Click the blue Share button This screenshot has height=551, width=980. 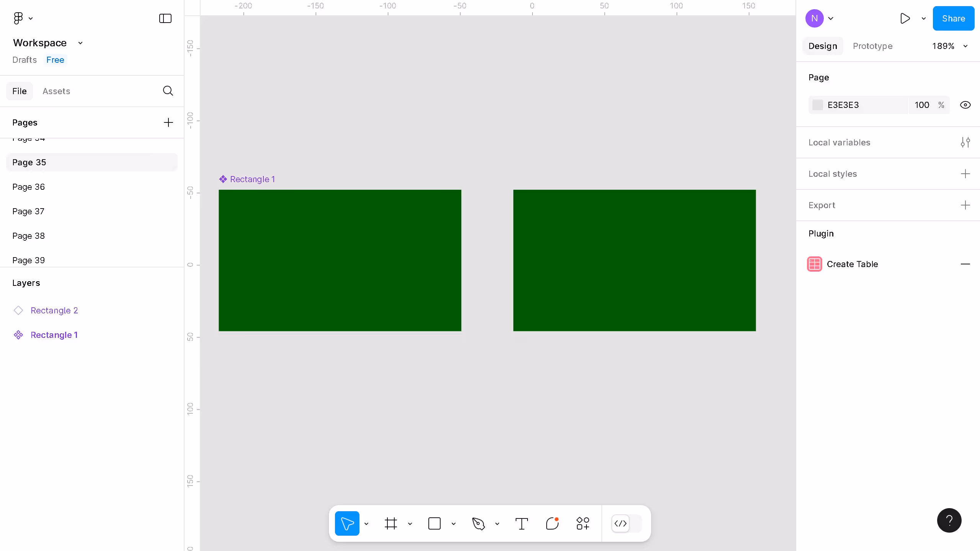pyautogui.click(x=953, y=18)
